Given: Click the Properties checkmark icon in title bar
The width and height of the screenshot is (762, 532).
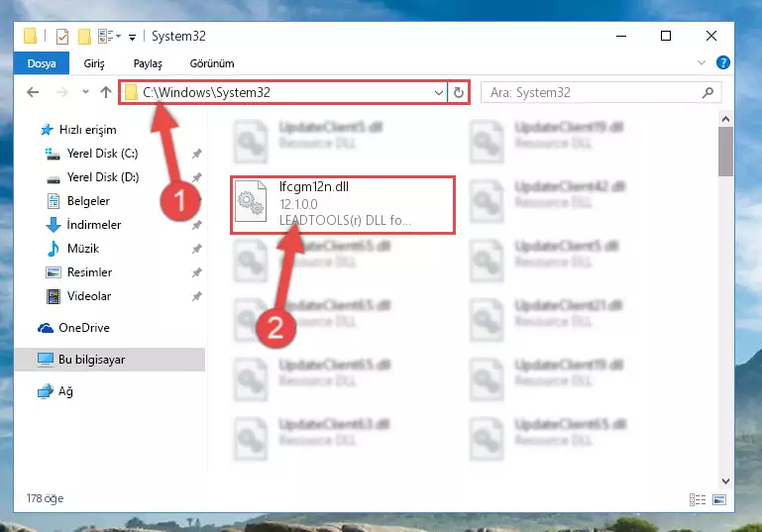Looking at the screenshot, I should [62, 37].
